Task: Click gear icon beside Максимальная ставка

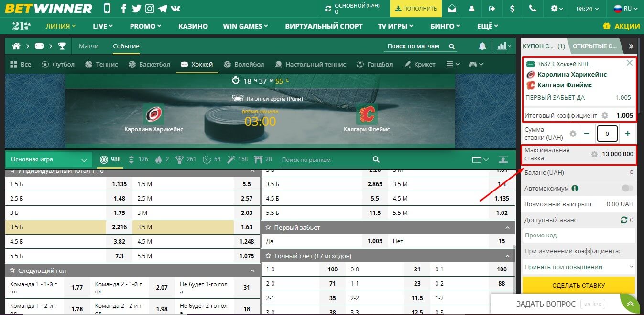Action: click(594, 154)
